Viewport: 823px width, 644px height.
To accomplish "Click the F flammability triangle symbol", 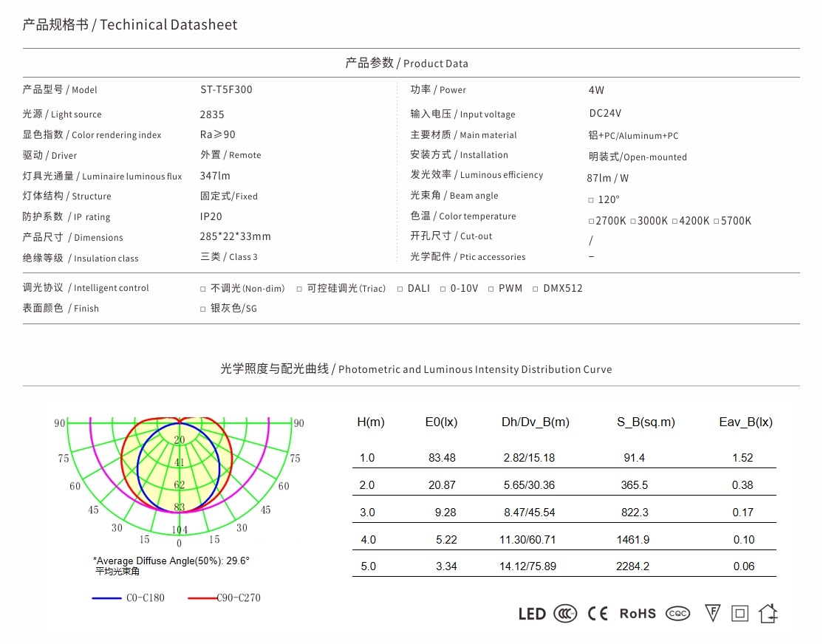I will [711, 613].
